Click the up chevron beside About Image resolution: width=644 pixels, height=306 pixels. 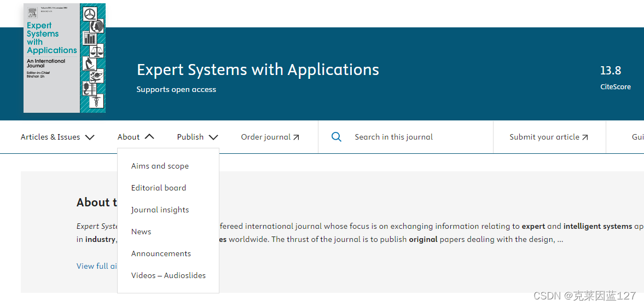(149, 137)
